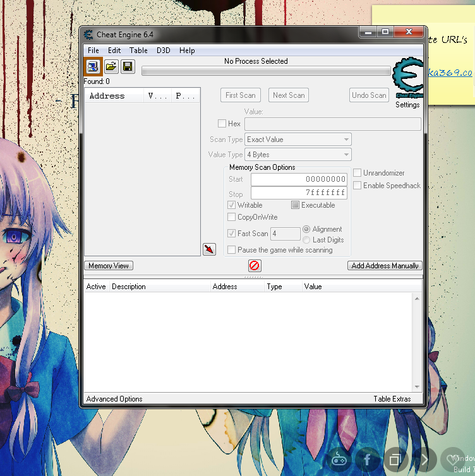Toggle the Hex checkbox
475x476 pixels.
[x=222, y=124]
